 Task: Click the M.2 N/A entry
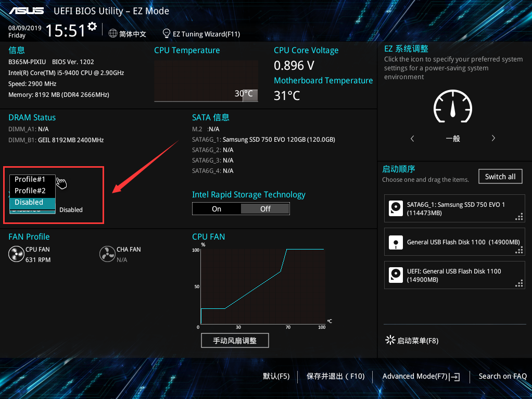tap(206, 129)
